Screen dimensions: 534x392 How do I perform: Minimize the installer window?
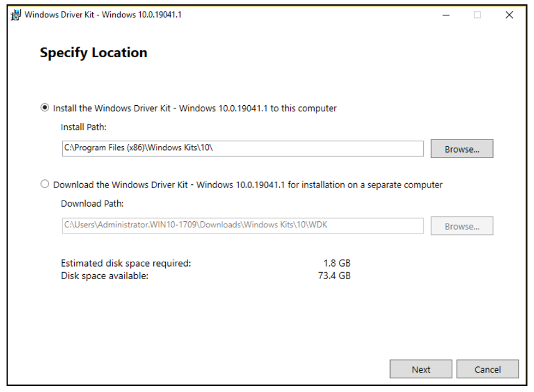[x=446, y=15]
